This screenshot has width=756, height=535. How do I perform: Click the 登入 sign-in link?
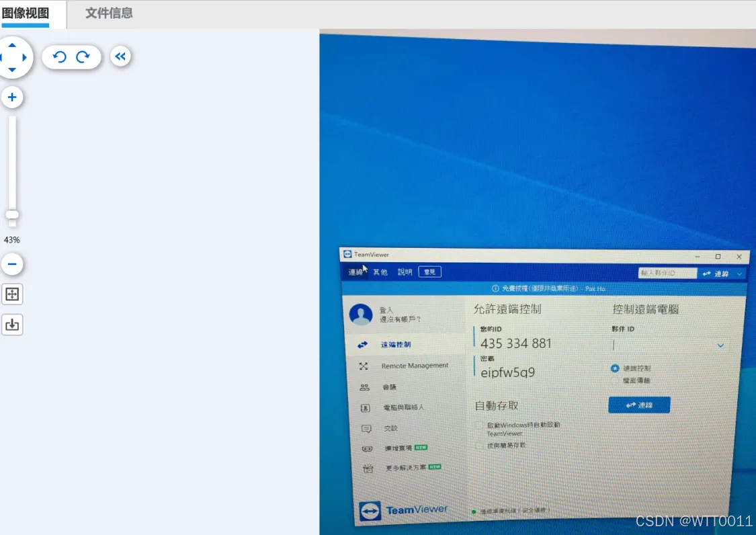(x=386, y=311)
